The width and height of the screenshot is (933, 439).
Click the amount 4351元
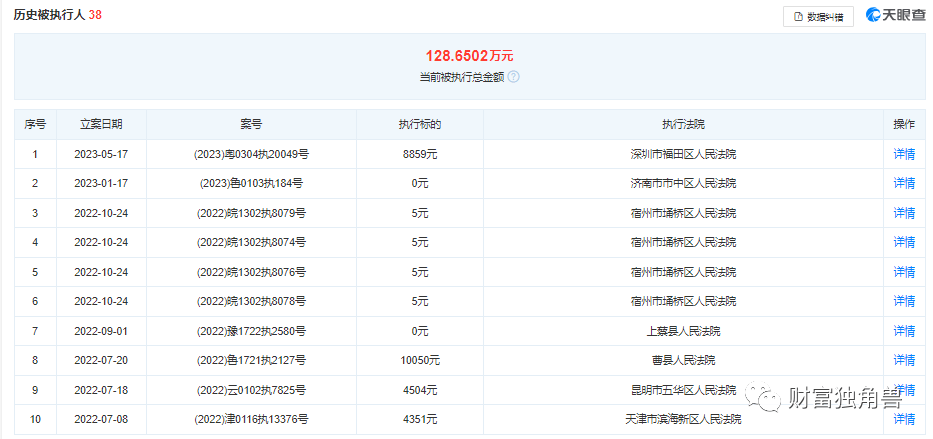click(419, 419)
